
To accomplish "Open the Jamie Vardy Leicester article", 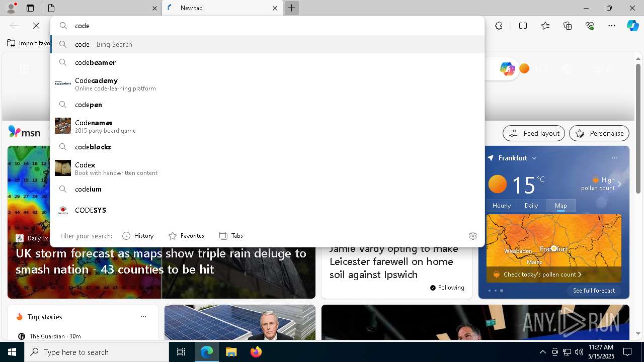I will [x=394, y=261].
